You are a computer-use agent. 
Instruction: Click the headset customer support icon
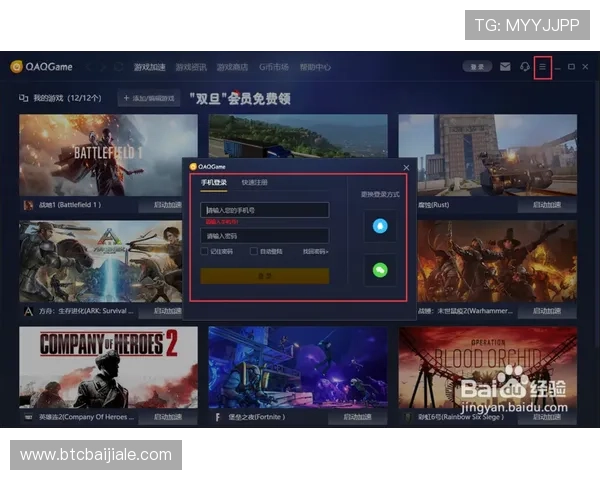click(x=525, y=67)
